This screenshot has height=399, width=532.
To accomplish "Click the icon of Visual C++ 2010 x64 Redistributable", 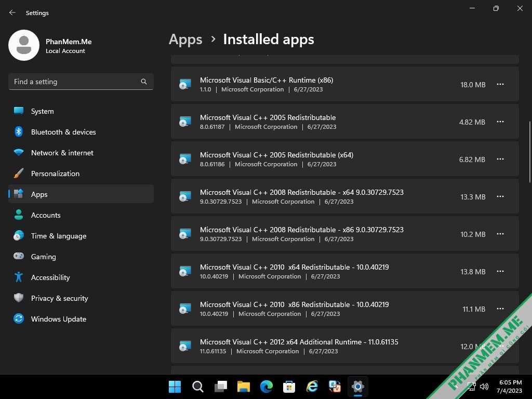I will click(185, 271).
